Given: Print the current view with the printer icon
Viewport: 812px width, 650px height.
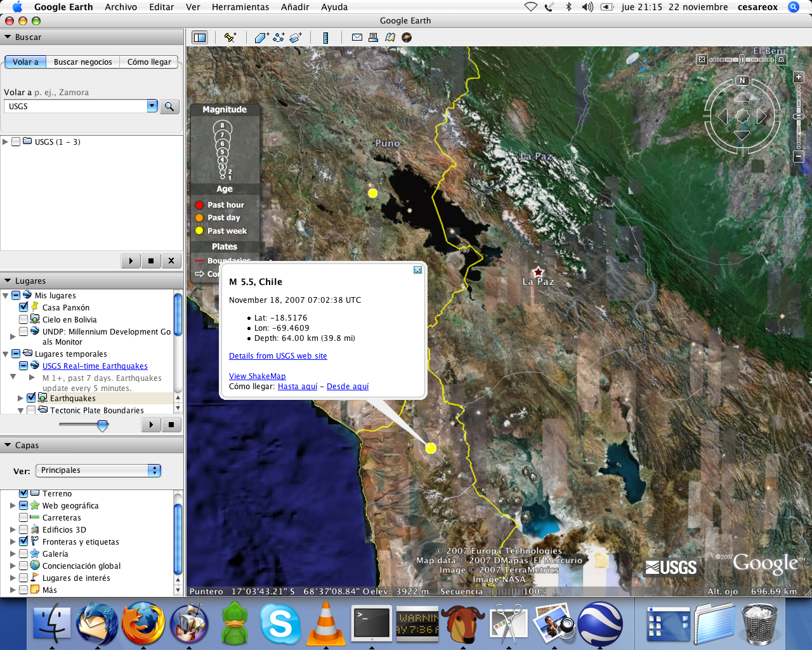Looking at the screenshot, I should point(374,37).
